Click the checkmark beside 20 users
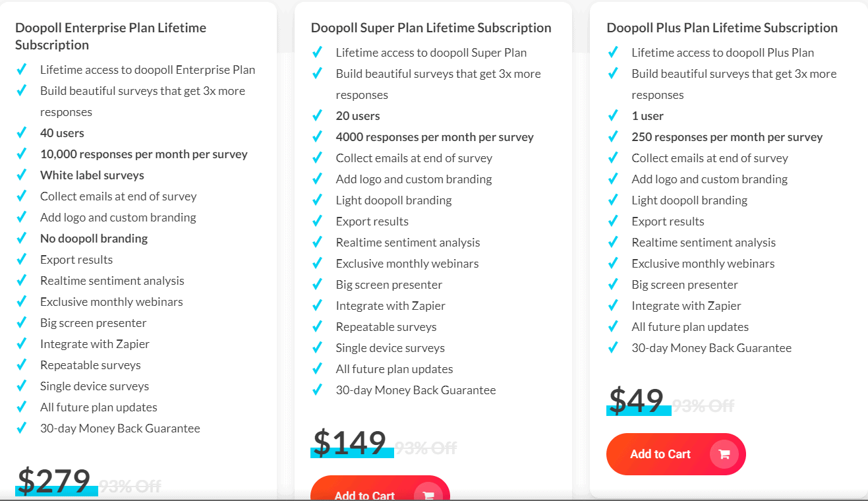The width and height of the screenshot is (868, 501). (318, 115)
